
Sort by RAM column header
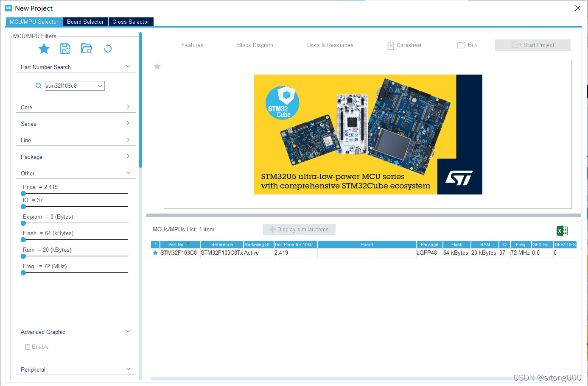[x=485, y=244]
